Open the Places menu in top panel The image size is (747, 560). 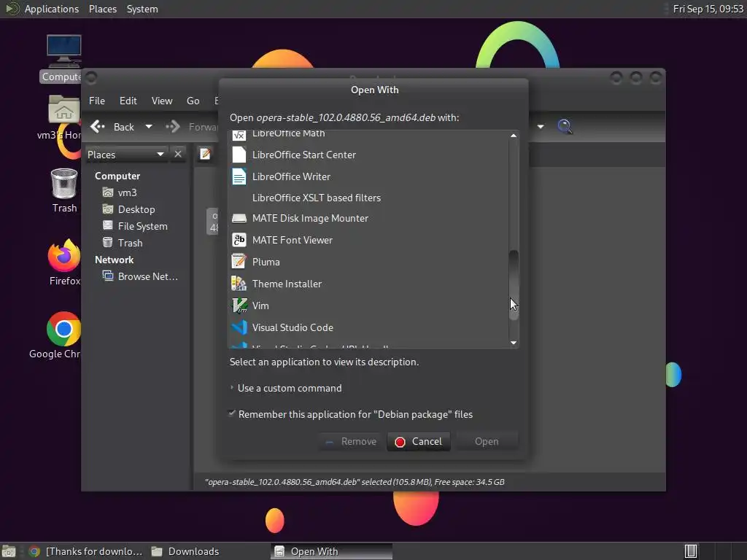103,9
